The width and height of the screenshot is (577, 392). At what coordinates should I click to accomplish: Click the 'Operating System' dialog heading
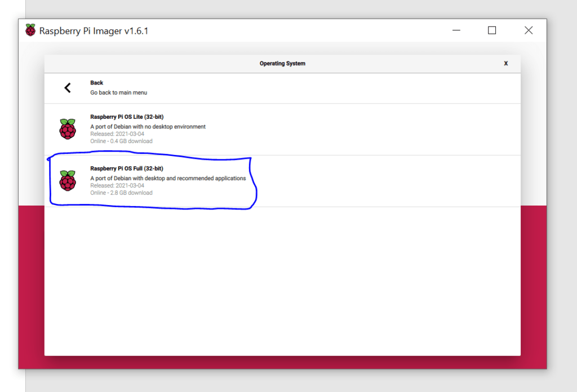pos(282,63)
